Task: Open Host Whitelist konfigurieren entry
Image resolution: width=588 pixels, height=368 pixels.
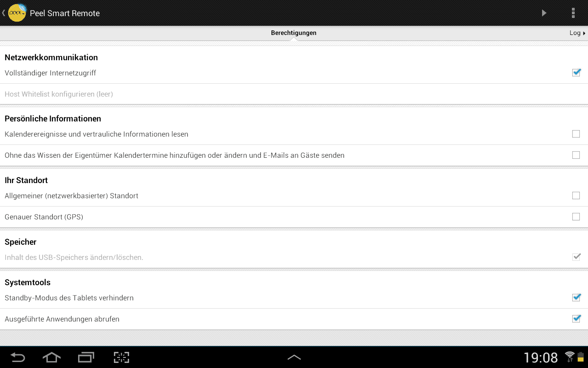Action: tap(294, 94)
